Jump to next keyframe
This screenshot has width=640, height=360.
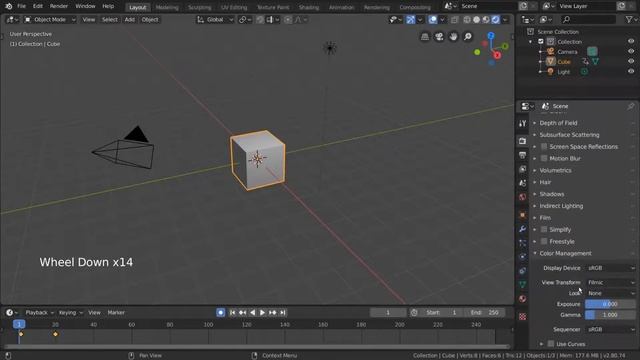point(272,313)
